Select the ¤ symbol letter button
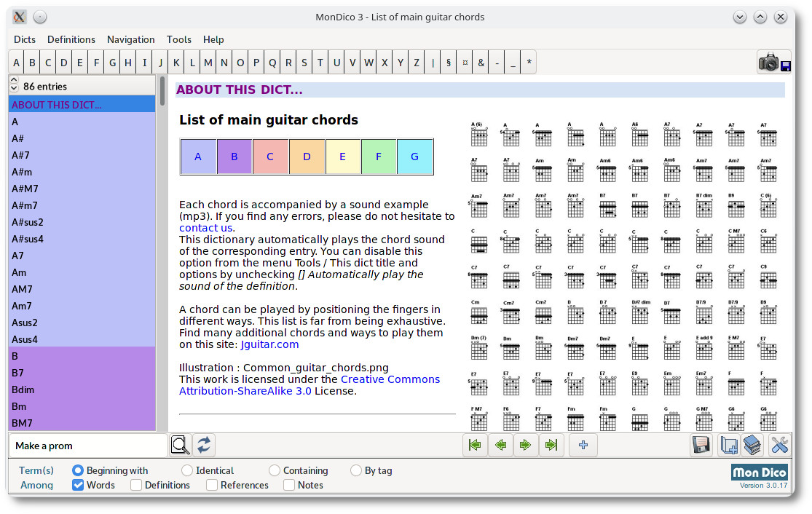812x514 pixels. point(465,63)
